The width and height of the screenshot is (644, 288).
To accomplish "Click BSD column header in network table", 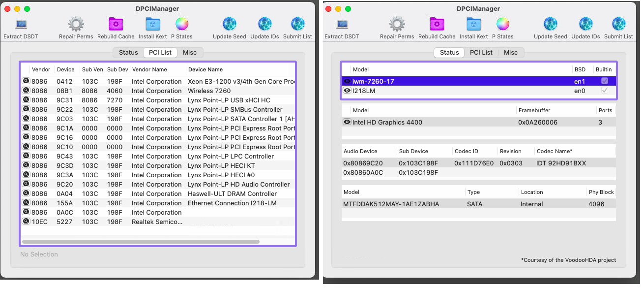I will coord(583,69).
